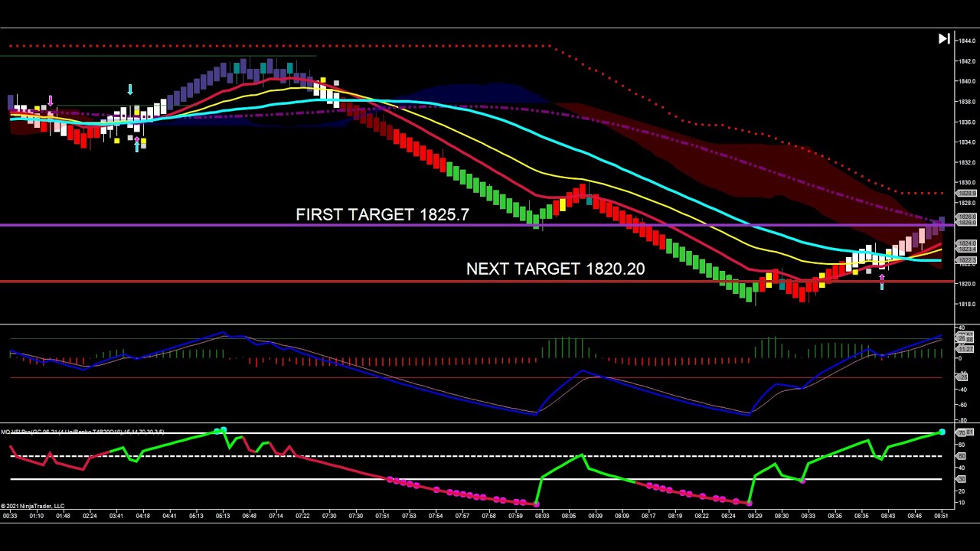This screenshot has height=551, width=980.
Task: Click the 1824.0 price marker tag
Action: [966, 243]
